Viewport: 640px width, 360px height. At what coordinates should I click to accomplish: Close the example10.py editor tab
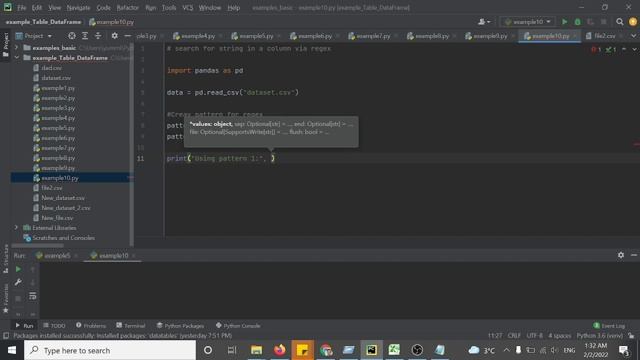point(576,36)
